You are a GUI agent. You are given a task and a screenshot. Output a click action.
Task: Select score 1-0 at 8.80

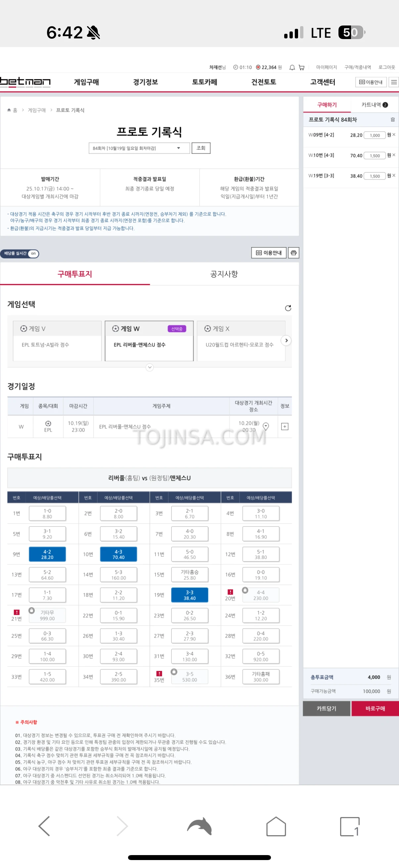point(47,513)
